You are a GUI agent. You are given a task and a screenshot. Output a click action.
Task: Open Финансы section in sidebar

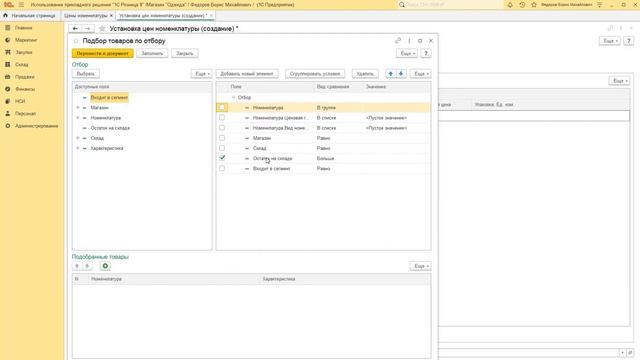point(24,89)
